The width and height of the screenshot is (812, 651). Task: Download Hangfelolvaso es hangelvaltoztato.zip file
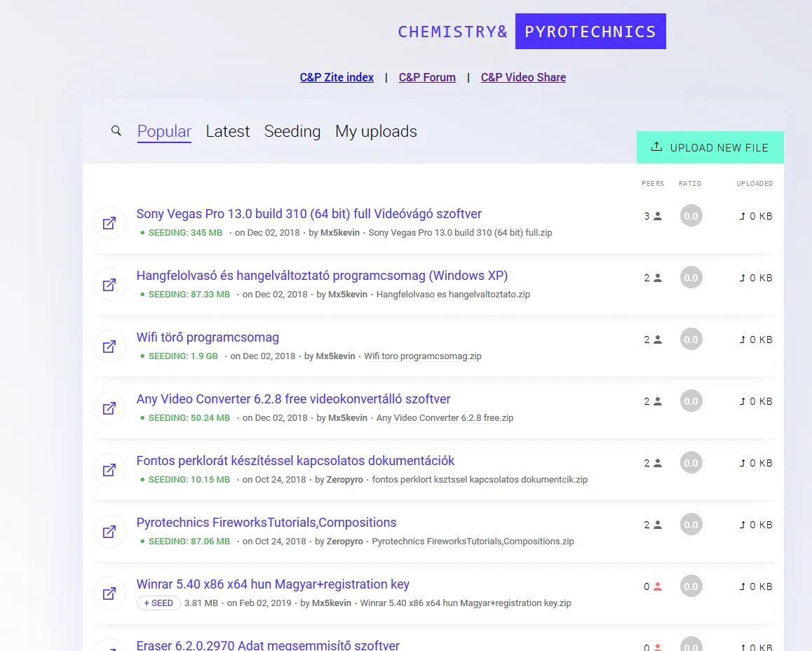coord(453,294)
